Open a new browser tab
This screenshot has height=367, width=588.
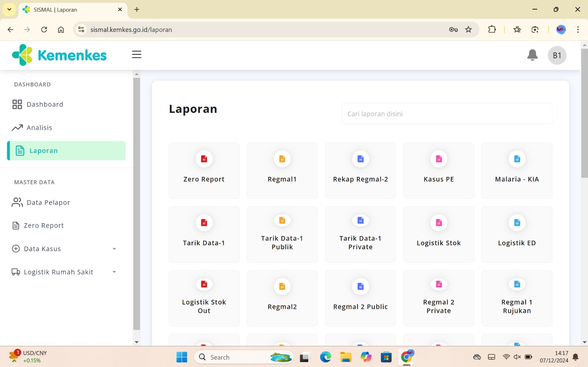tap(137, 10)
